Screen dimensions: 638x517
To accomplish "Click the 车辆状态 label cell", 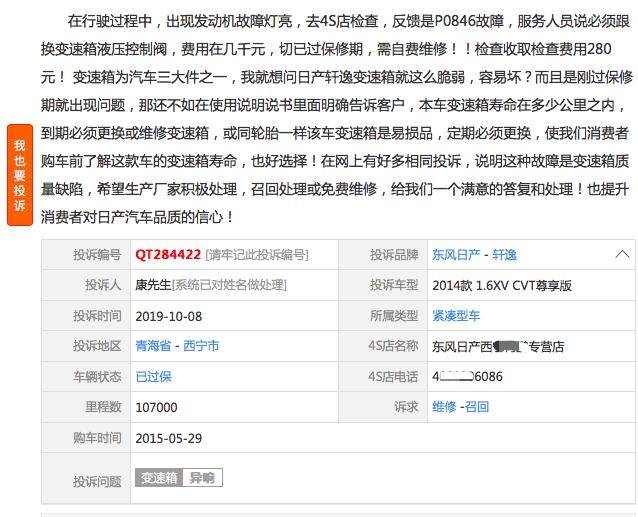I will click(x=86, y=377).
